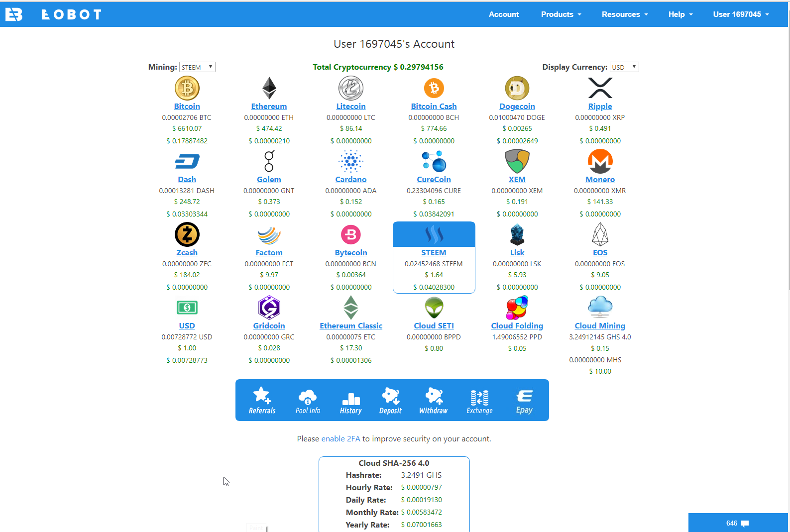
Task: Click the Monero orange M icon
Action: [x=600, y=161]
